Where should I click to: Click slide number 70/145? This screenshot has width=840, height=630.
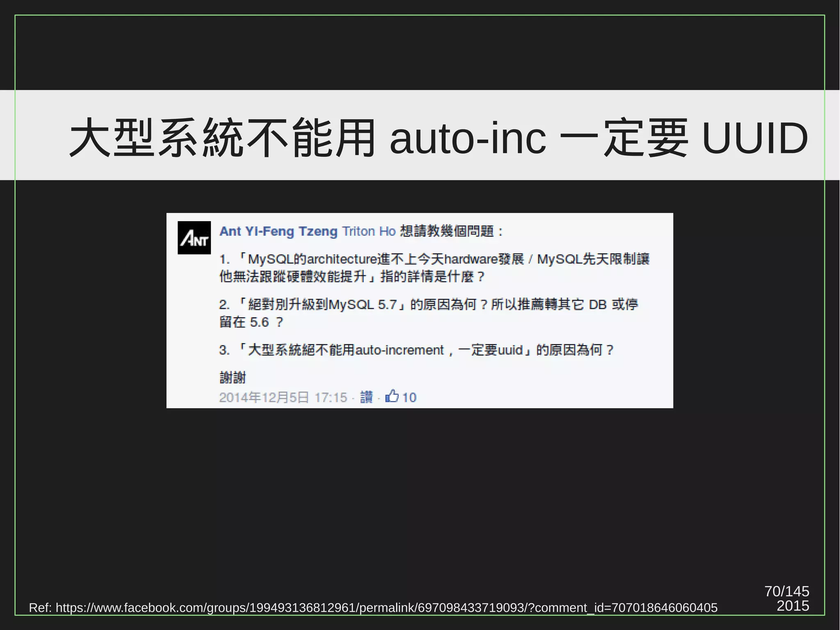pyautogui.click(x=787, y=591)
